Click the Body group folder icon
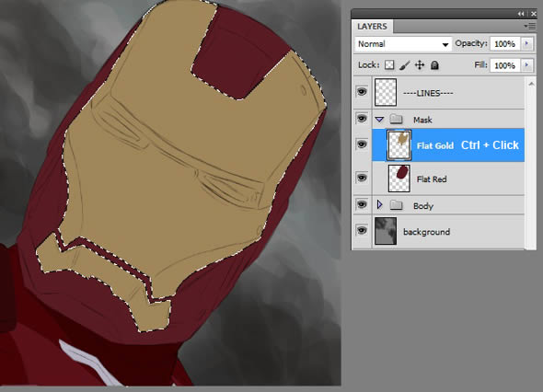This screenshot has height=392, width=543. pyautogui.click(x=396, y=205)
